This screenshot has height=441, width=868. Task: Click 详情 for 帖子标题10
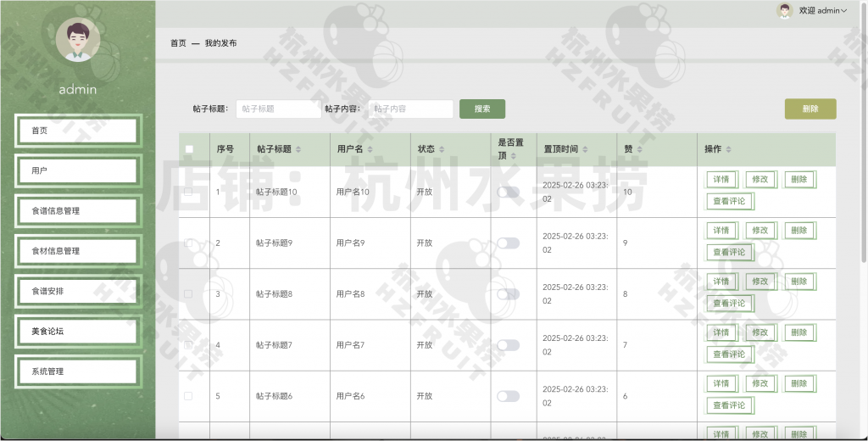point(721,180)
